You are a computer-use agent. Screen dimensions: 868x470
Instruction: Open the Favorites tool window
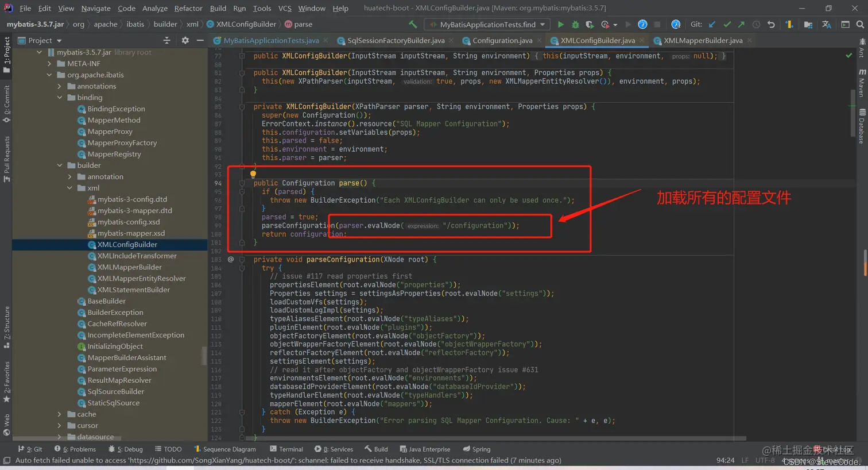[x=6, y=382]
